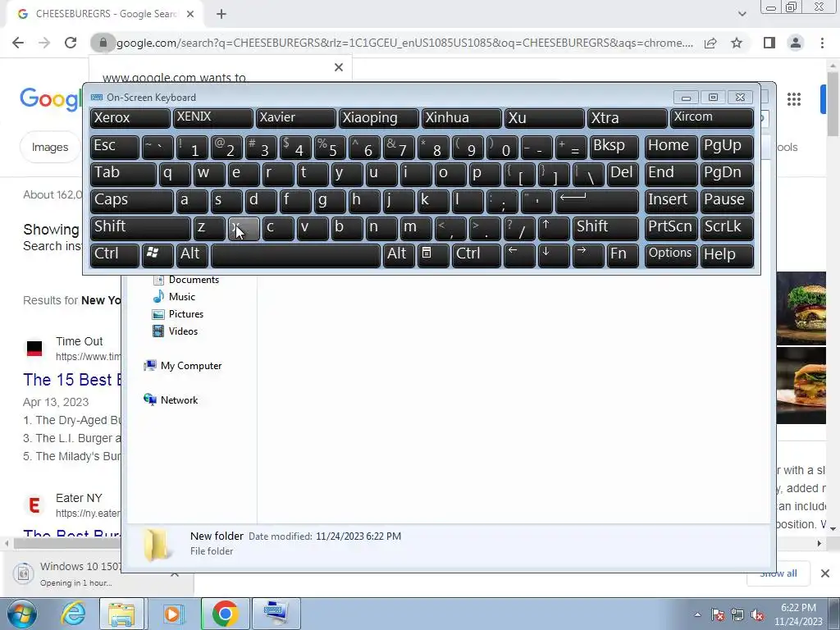This screenshot has height=630, width=840.
Task: Open a new Chrome tab
Action: tap(221, 14)
